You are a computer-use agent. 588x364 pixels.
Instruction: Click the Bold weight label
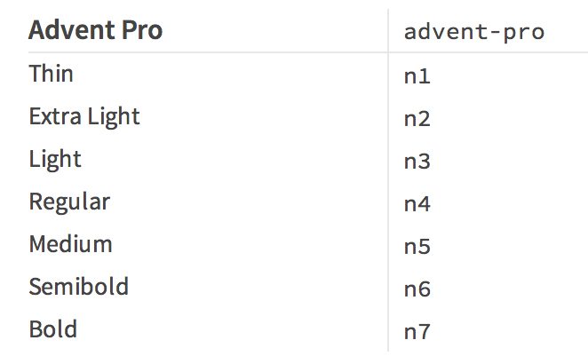click(53, 329)
